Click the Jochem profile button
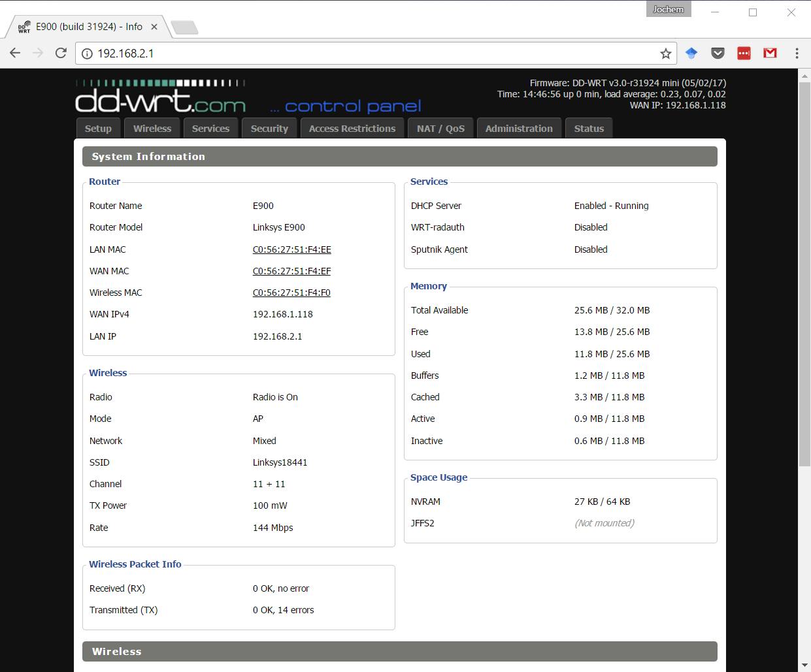811x672 pixels. coord(669,9)
